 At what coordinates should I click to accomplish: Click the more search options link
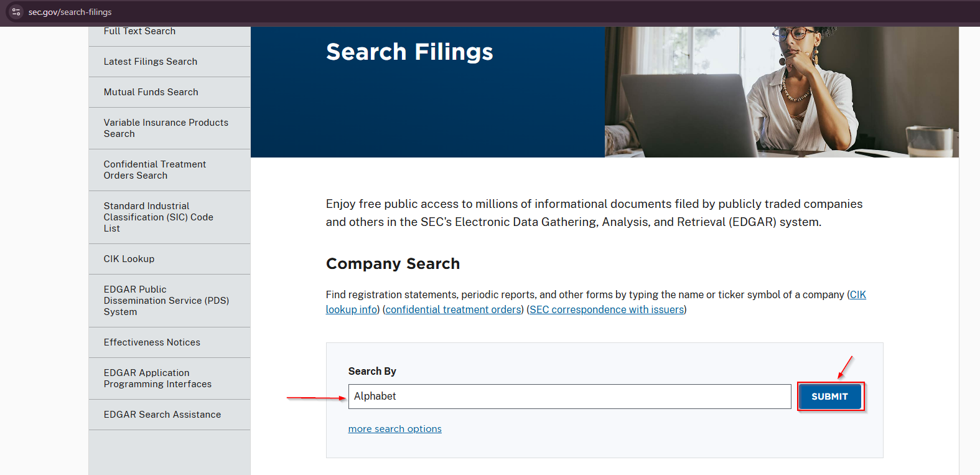(395, 429)
